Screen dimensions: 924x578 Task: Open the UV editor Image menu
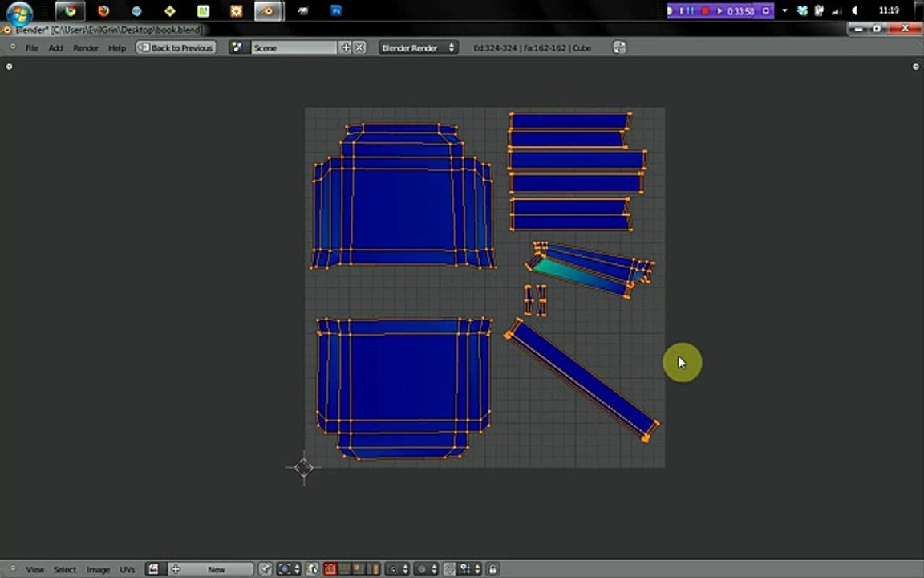(x=99, y=569)
